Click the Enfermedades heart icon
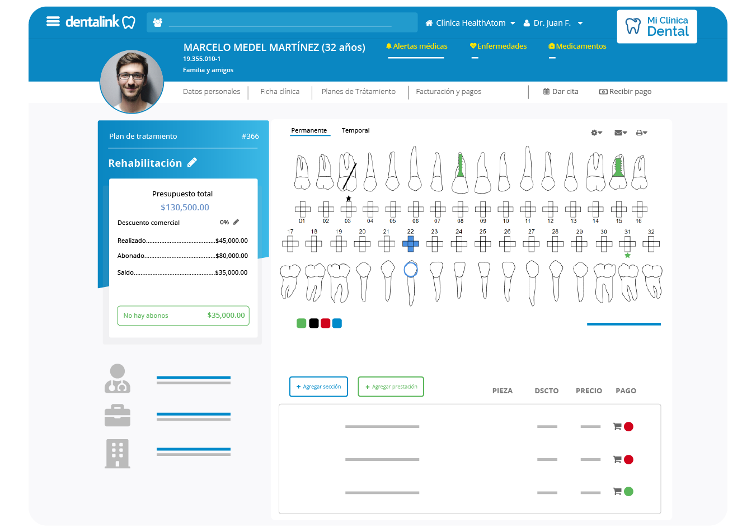Viewport: 756px width, 532px height. click(x=475, y=45)
